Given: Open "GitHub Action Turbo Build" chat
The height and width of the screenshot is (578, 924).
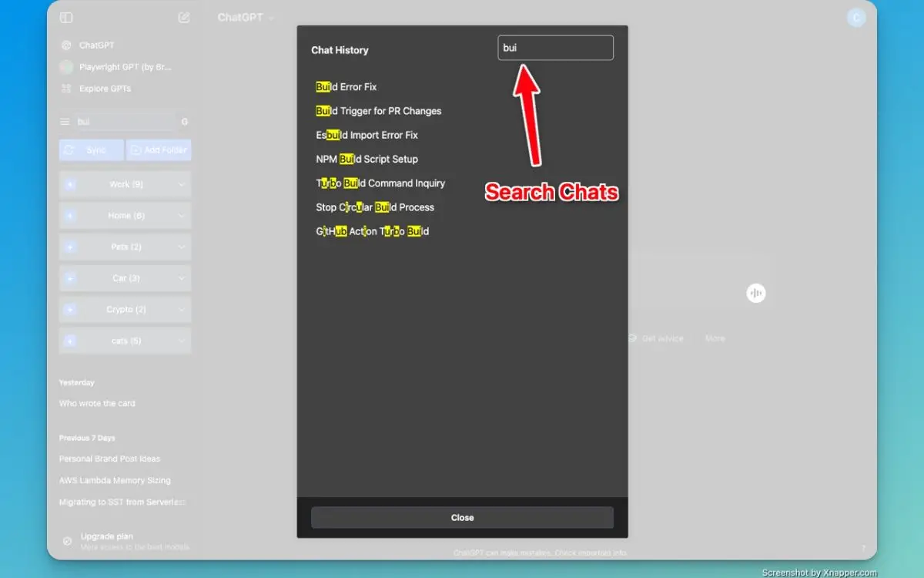Looking at the screenshot, I should 372,232.
